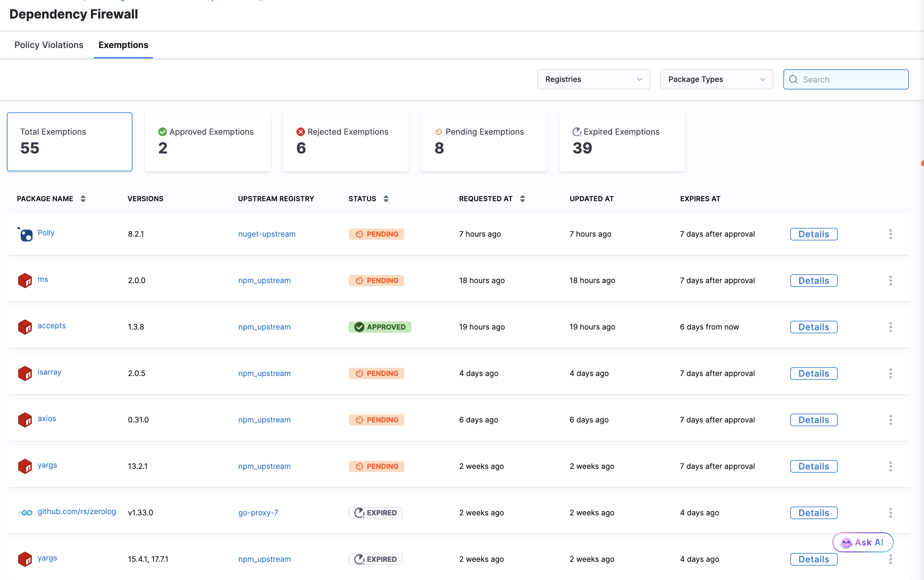
Task: Filter by Total Exemptions card
Action: [69, 142]
